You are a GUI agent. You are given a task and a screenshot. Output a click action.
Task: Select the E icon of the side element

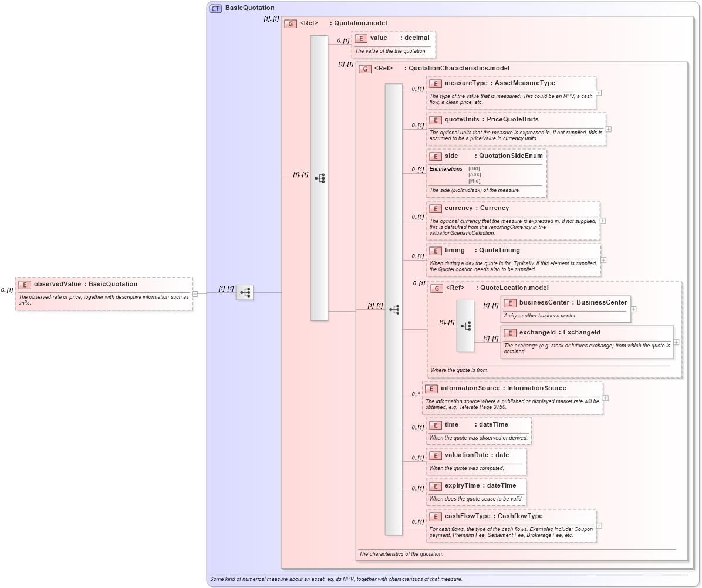click(x=436, y=156)
